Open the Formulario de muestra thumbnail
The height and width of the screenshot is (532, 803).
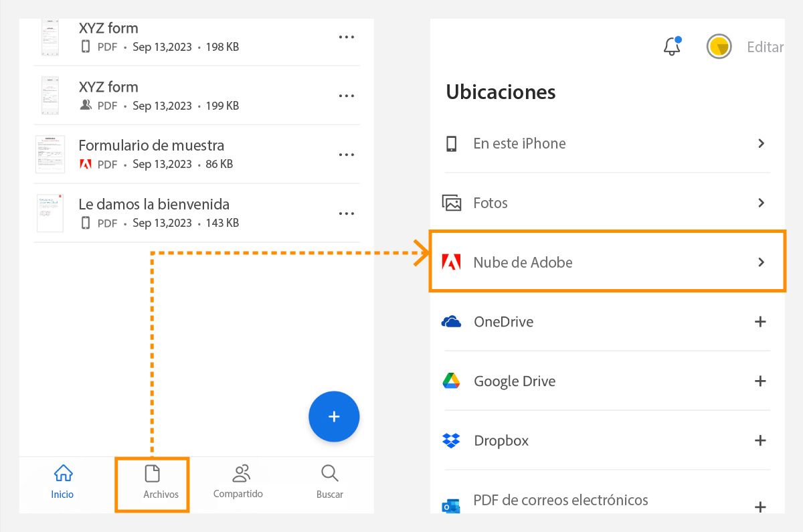point(50,155)
